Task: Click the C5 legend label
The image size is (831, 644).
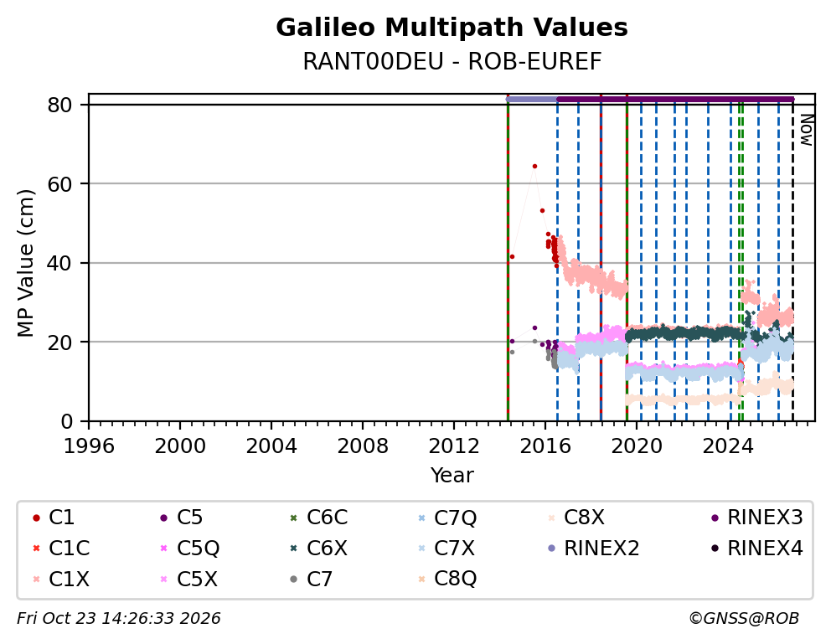Action: coord(189,518)
